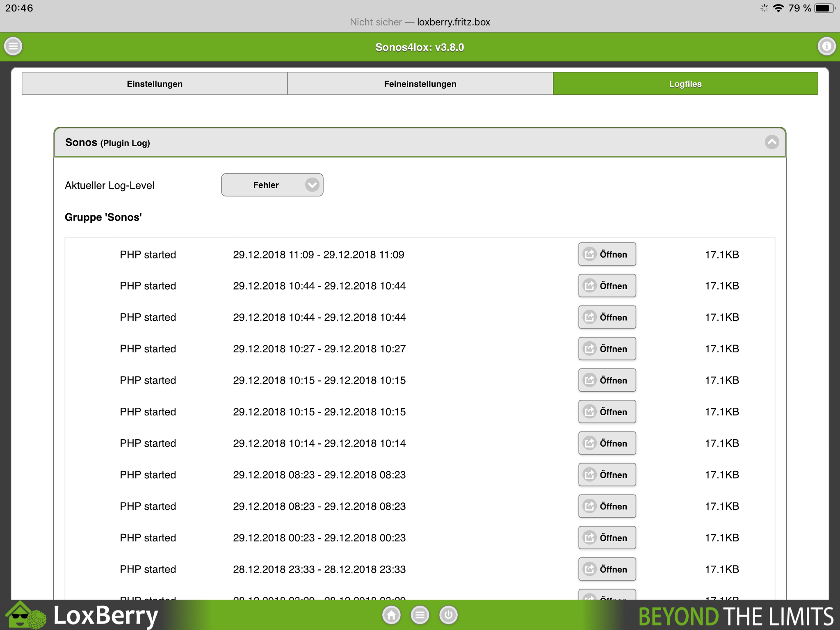Open log from 28.12.2018 23:33
Image resolution: width=840 pixels, height=630 pixels.
tap(607, 569)
